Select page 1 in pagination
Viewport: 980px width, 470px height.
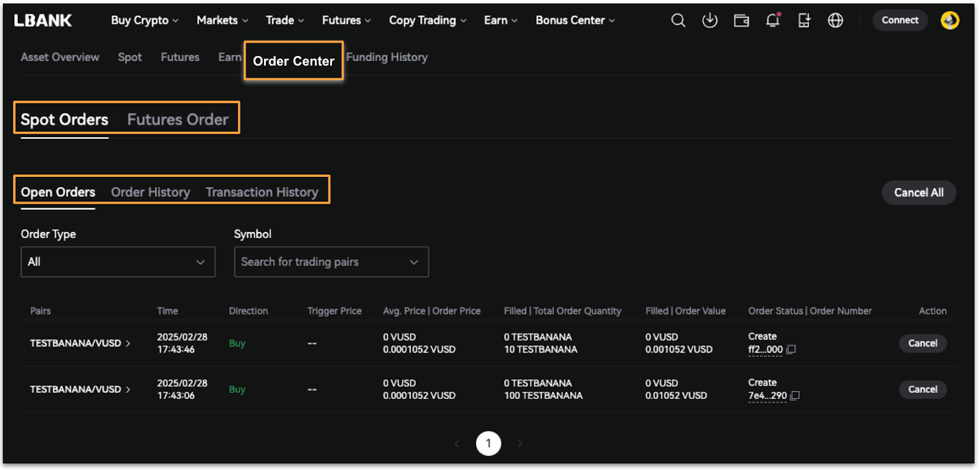coord(489,444)
